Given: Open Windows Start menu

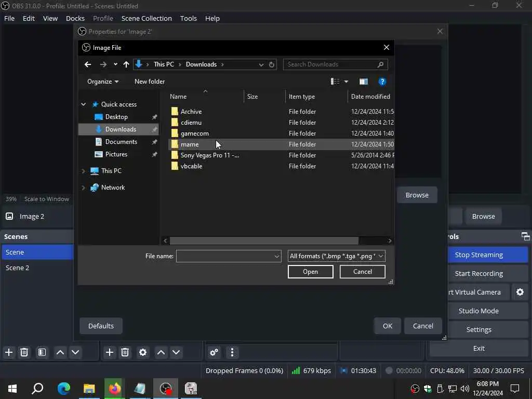Looking at the screenshot, I should click(12, 389).
